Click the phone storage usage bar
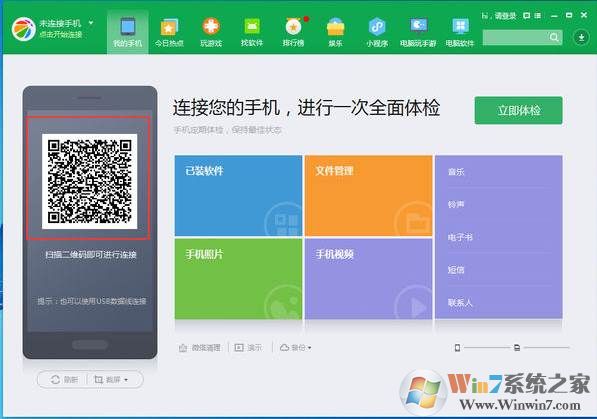Image resolution: width=597 pixels, height=419 pixels. pos(486,347)
